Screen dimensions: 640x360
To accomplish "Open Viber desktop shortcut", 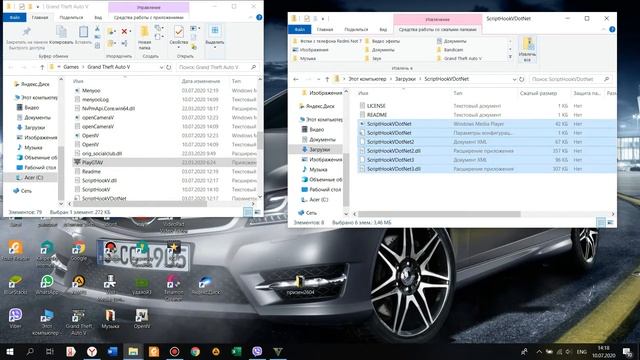I will [x=15, y=318].
